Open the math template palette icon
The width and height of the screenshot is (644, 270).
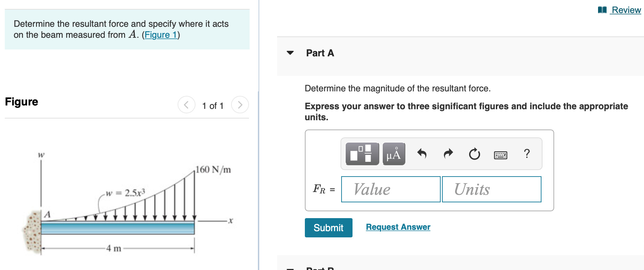tap(362, 154)
